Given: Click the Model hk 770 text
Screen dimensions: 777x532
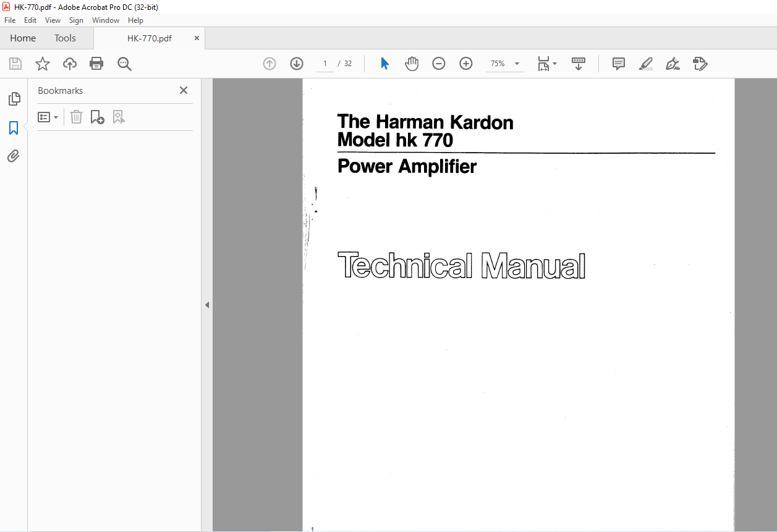Looking at the screenshot, I should click(395, 140).
